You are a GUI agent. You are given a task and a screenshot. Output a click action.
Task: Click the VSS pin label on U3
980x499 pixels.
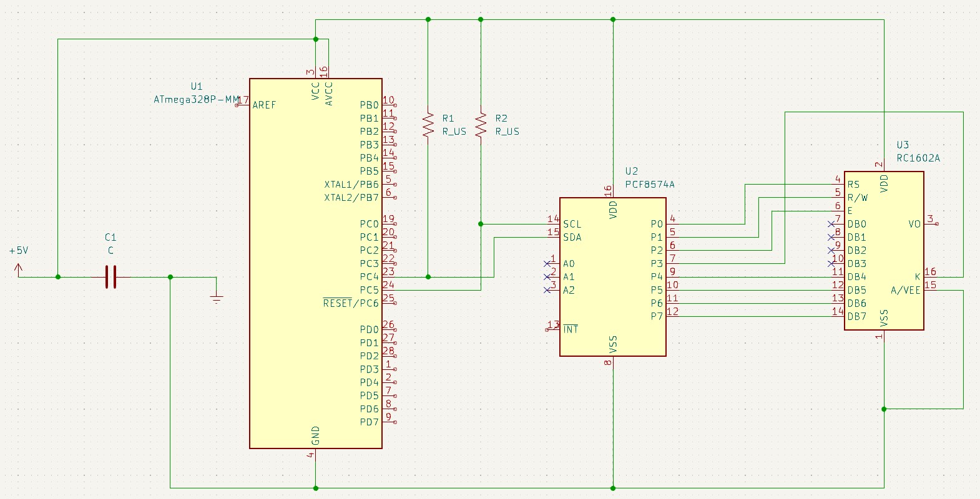pyautogui.click(x=884, y=318)
